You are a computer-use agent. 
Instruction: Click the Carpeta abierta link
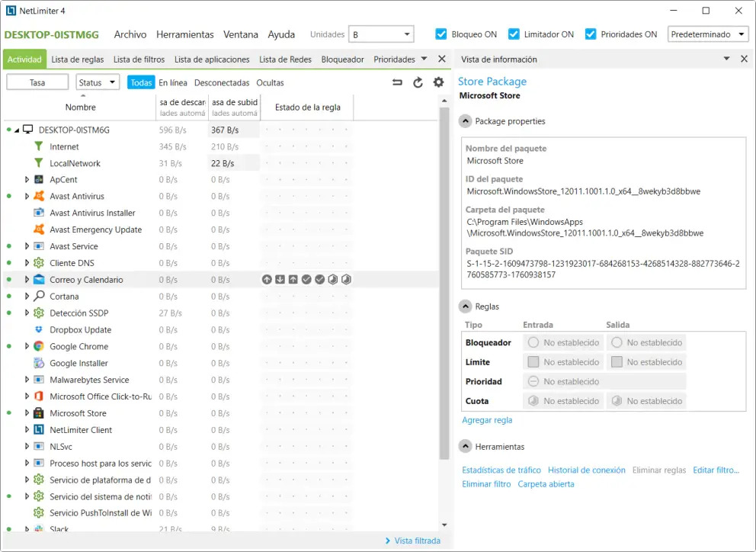[546, 484]
